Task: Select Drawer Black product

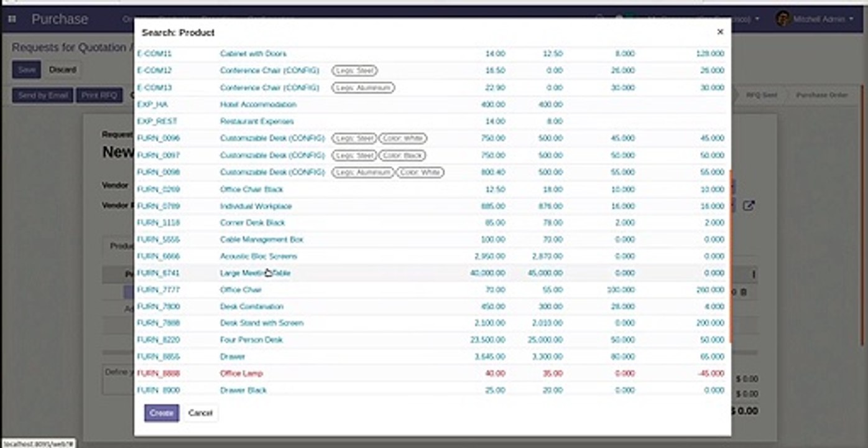Action: click(243, 391)
